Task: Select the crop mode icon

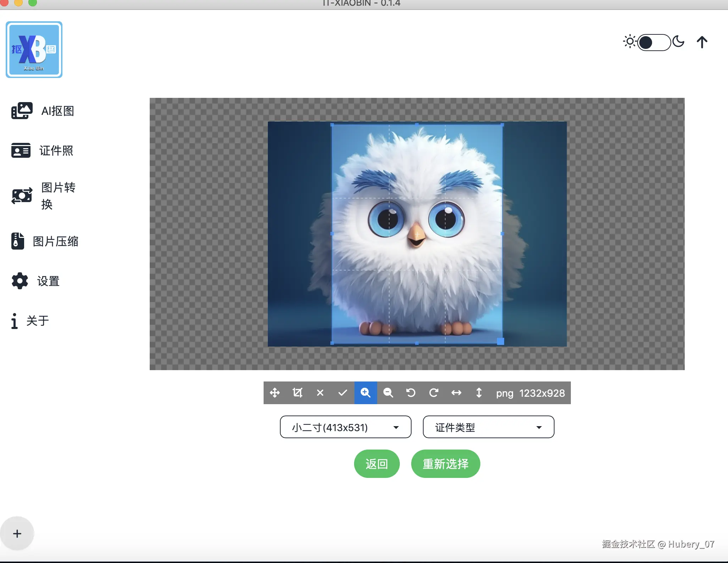Action: 297,393
